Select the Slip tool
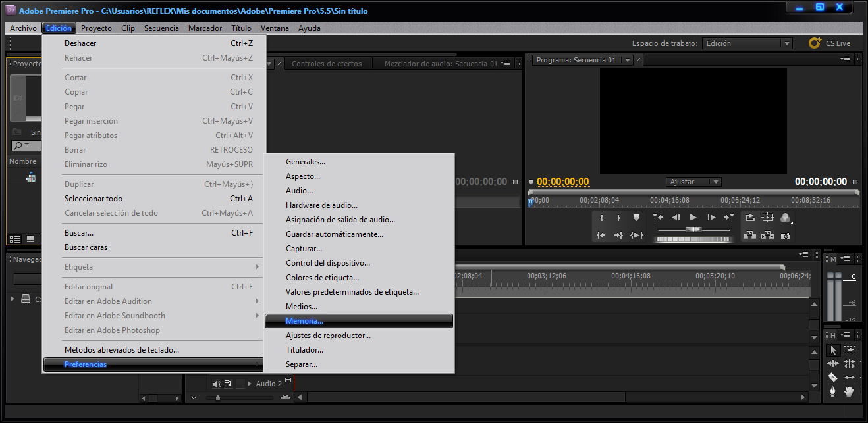Viewport: 868px width, 423px height. tap(850, 378)
